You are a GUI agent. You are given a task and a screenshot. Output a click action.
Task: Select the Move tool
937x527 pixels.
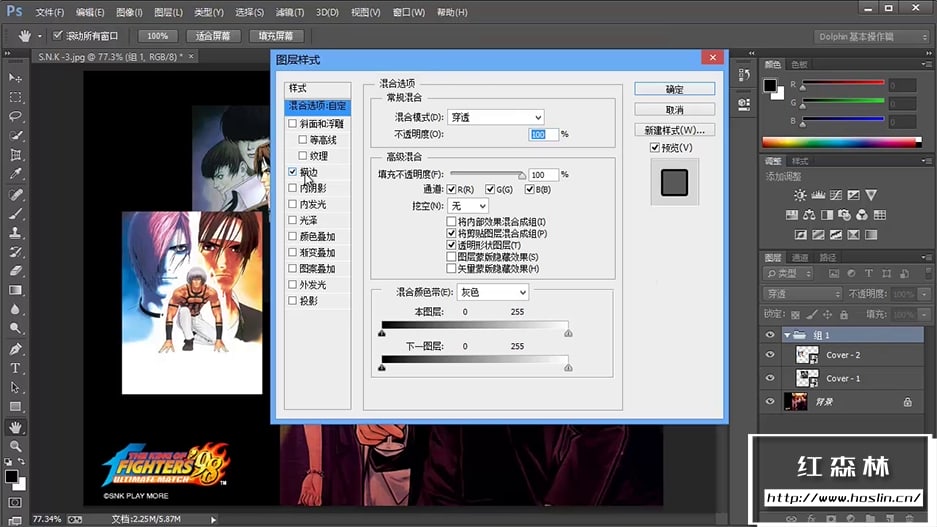point(16,78)
